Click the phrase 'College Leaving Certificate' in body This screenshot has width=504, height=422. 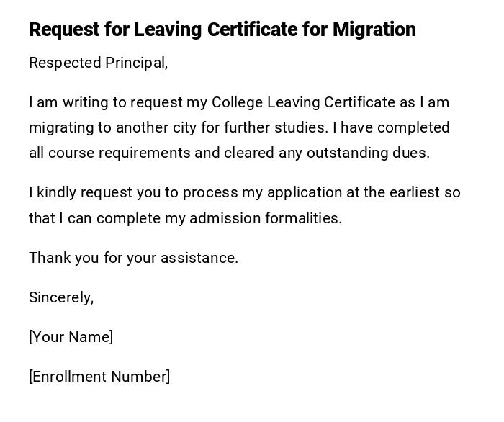pos(303,103)
